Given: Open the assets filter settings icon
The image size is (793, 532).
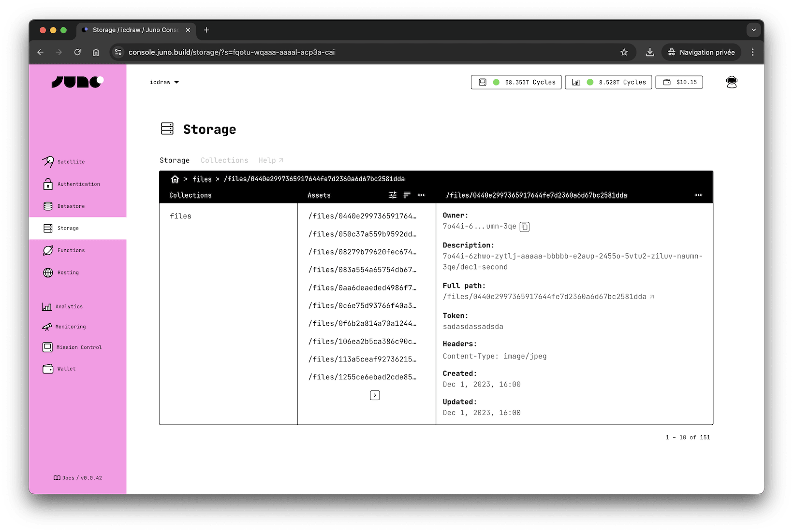Looking at the screenshot, I should point(393,195).
